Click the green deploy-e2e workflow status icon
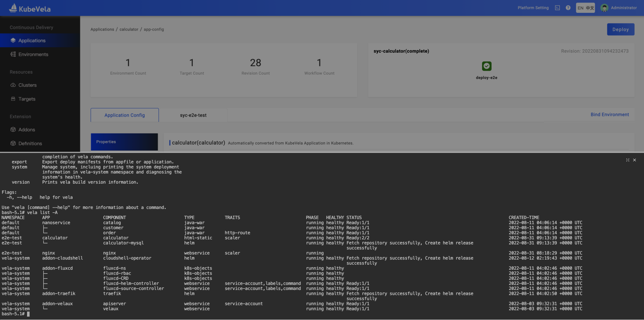644x320 pixels. [x=486, y=66]
